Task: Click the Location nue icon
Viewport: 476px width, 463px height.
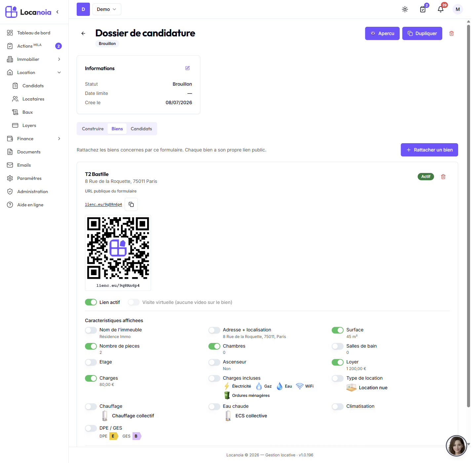Action: pyautogui.click(x=351, y=388)
